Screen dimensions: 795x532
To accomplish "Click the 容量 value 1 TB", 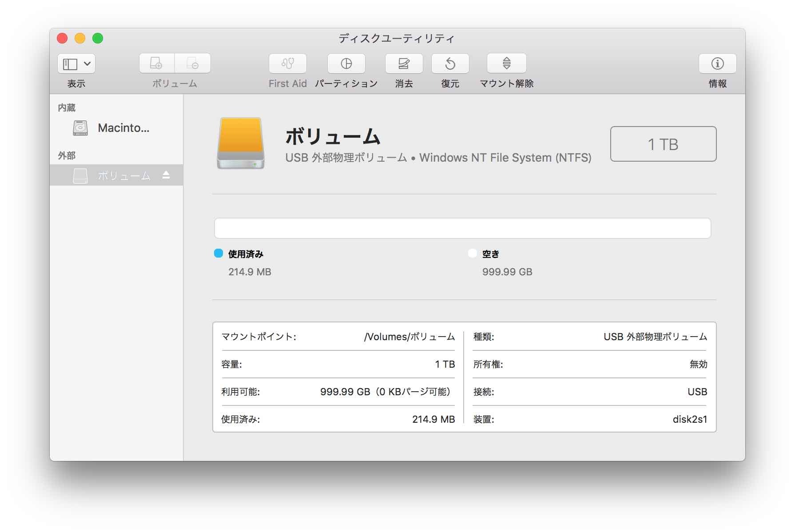I will 445,364.
